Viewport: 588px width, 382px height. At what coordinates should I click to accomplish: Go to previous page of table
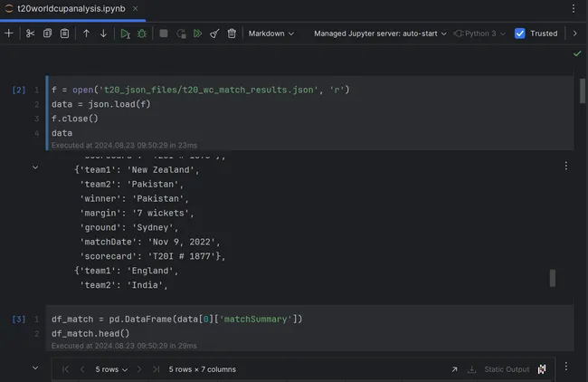82,369
